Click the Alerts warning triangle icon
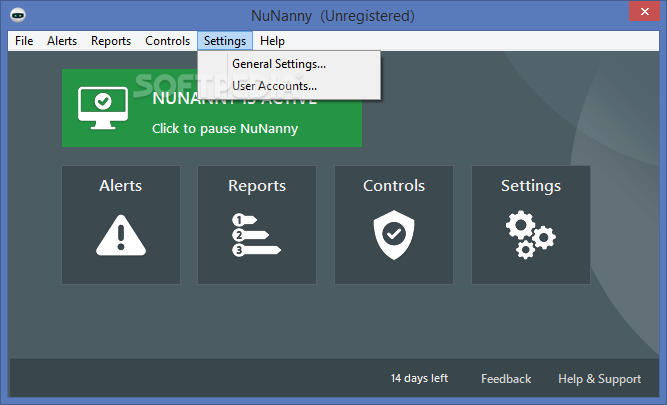The height and width of the screenshot is (405, 667). (x=121, y=235)
